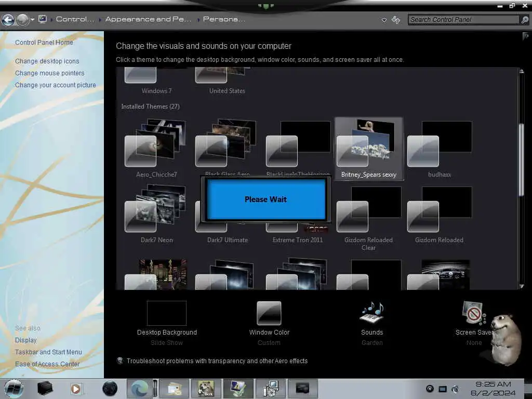Open the computer and disc installer taskbar icon

[271, 389]
